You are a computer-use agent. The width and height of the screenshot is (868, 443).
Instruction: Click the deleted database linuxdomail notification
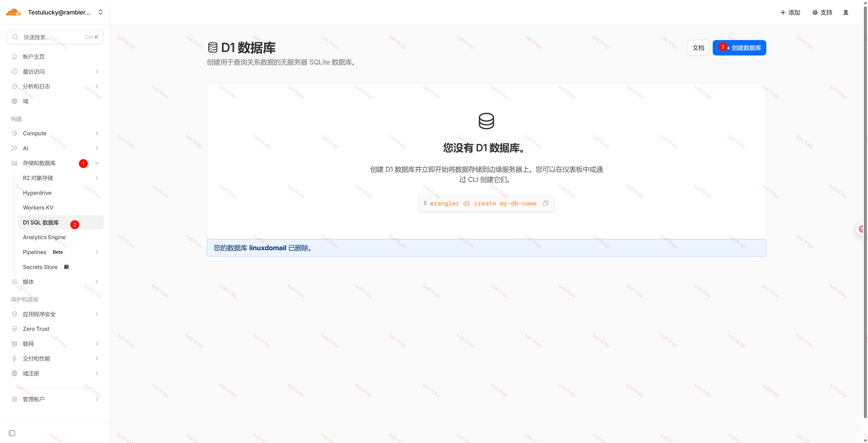point(486,248)
